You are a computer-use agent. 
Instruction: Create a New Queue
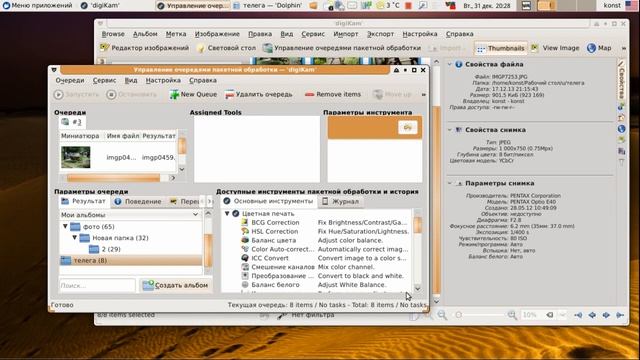193,94
